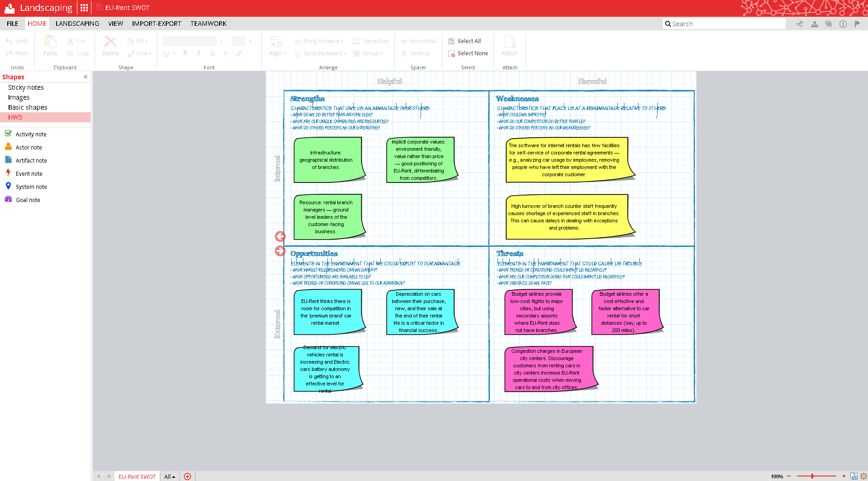Add a new sheet with the plus icon
This screenshot has height=481, width=868.
187,476
